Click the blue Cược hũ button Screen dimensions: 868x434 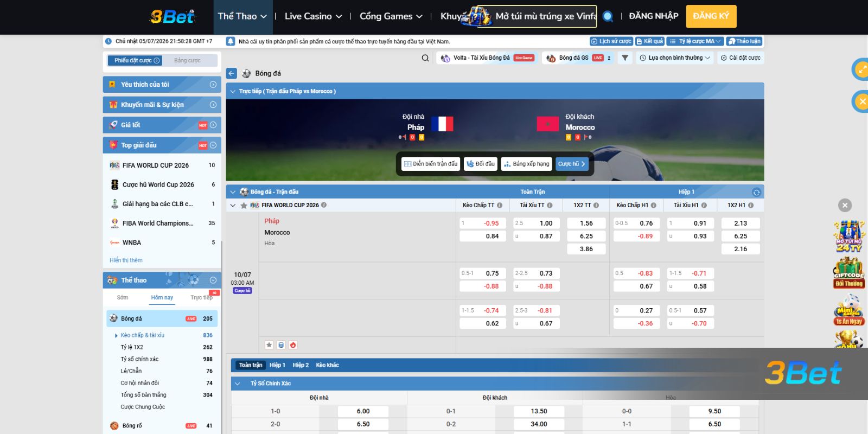(x=572, y=164)
